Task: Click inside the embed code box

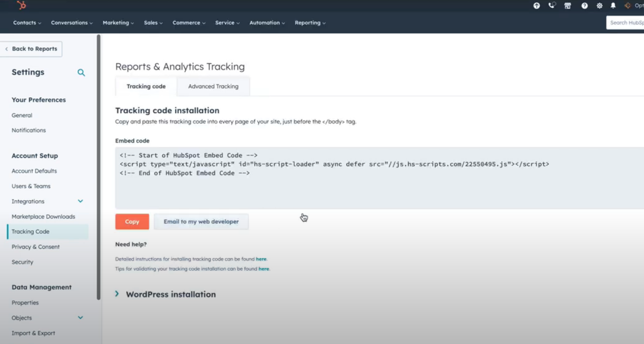Action: coord(380,178)
